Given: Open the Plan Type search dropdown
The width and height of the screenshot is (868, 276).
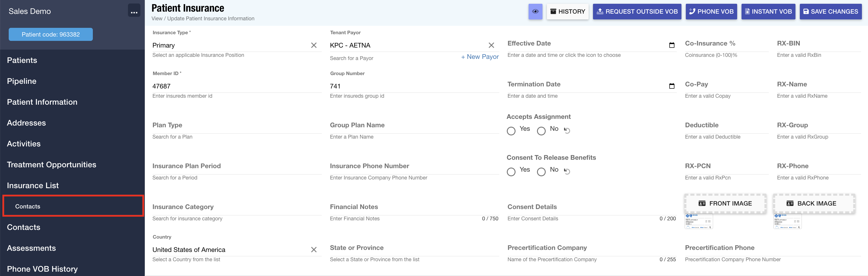Looking at the screenshot, I should [x=236, y=126].
